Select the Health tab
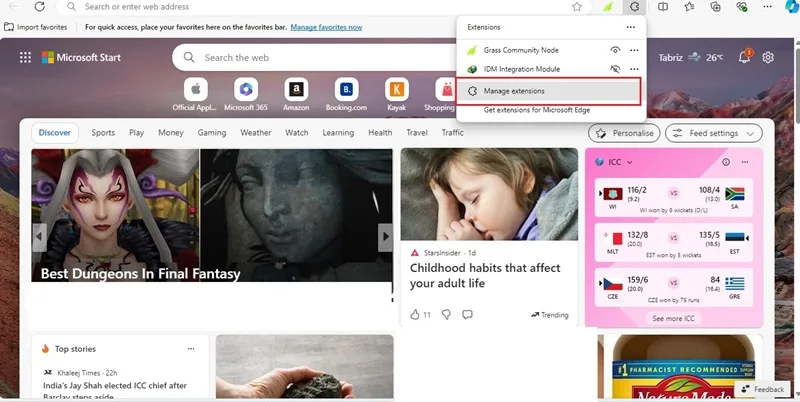 click(380, 133)
